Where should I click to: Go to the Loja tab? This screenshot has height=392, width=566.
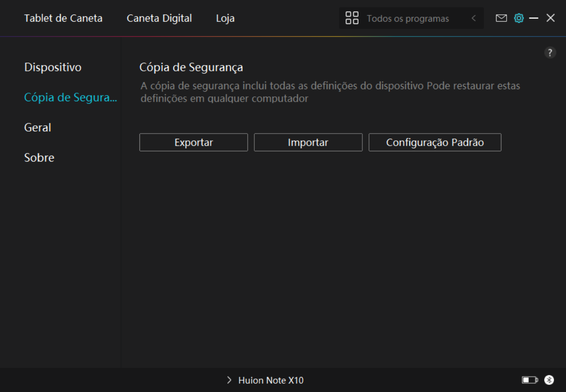(225, 18)
